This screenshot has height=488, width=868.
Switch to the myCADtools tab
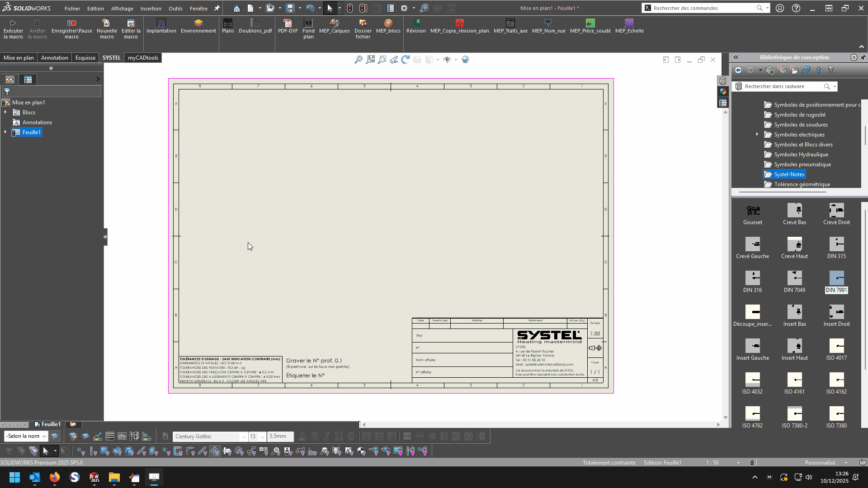tap(143, 58)
